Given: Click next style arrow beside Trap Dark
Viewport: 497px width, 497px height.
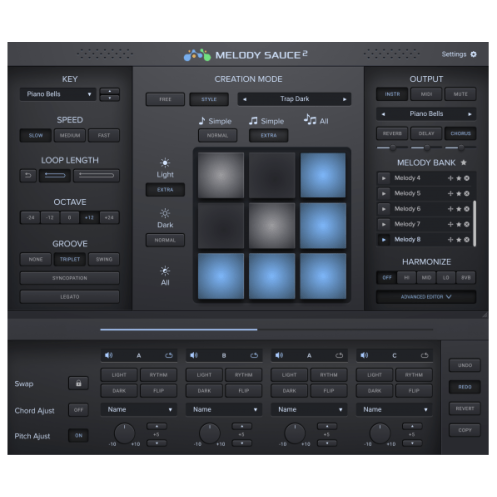Looking at the screenshot, I should tap(345, 99).
